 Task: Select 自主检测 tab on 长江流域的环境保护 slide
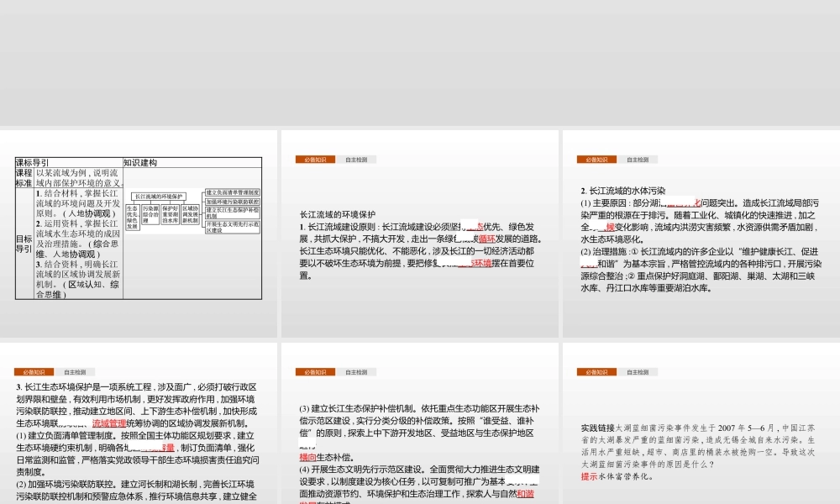pyautogui.click(x=355, y=160)
